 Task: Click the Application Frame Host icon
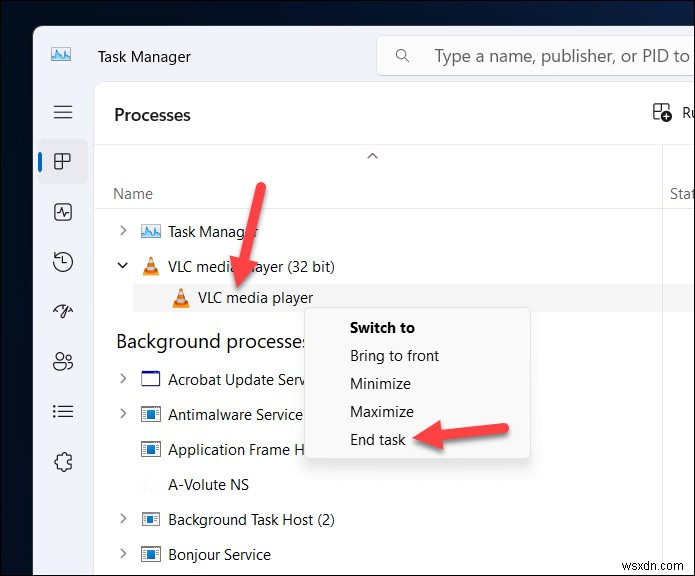point(151,449)
